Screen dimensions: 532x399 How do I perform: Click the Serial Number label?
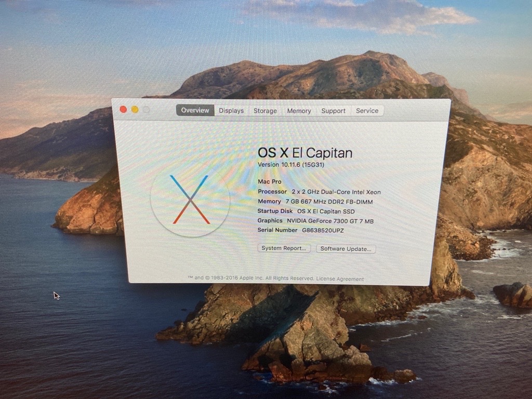click(x=277, y=230)
